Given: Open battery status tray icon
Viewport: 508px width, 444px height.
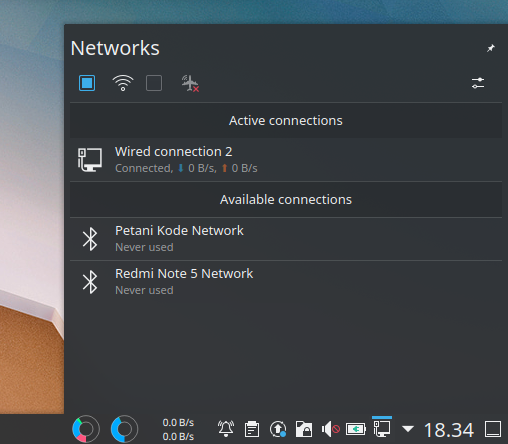Looking at the screenshot, I should (x=356, y=429).
